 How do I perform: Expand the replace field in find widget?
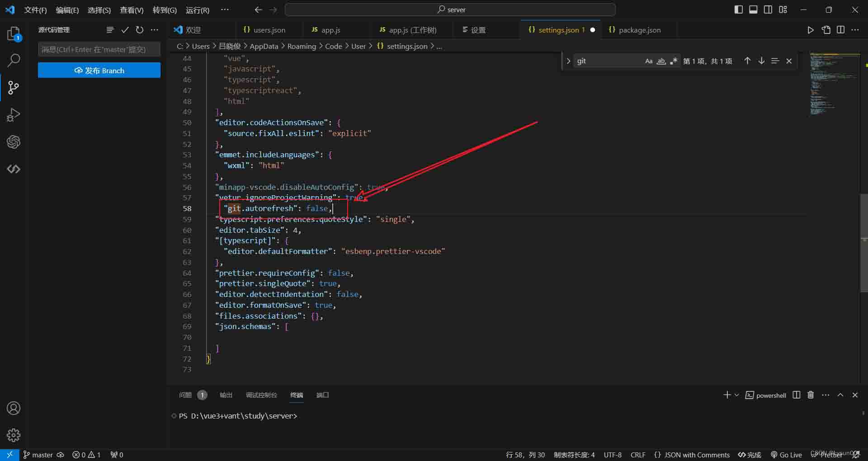click(568, 61)
